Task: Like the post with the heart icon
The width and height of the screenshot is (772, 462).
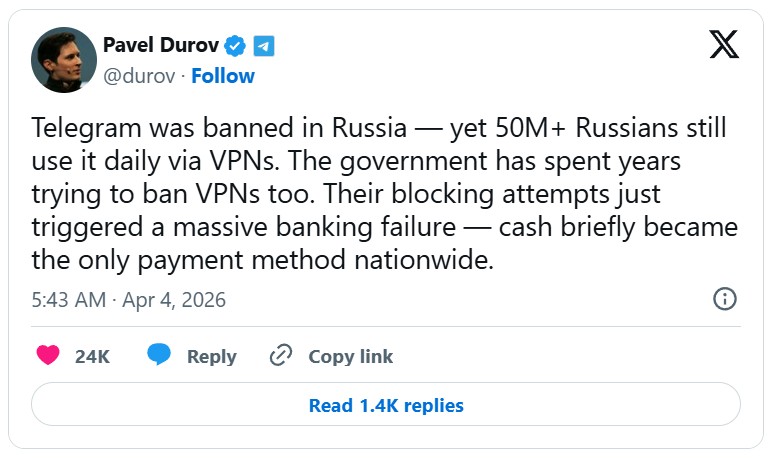Action: tap(48, 356)
